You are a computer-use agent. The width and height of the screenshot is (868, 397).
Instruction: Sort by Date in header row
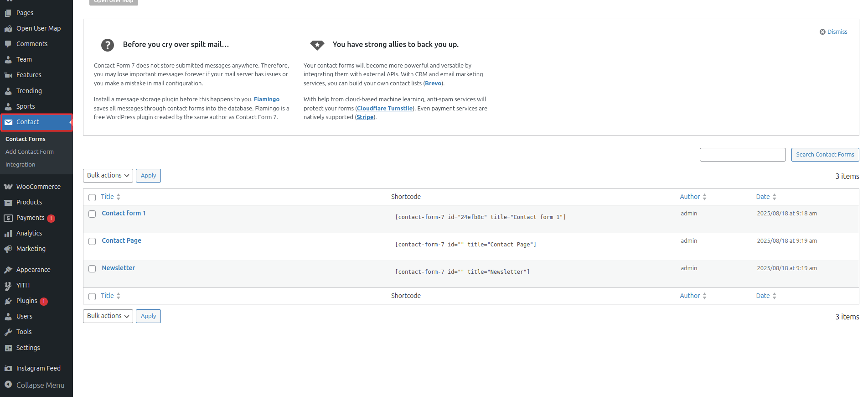click(766, 197)
